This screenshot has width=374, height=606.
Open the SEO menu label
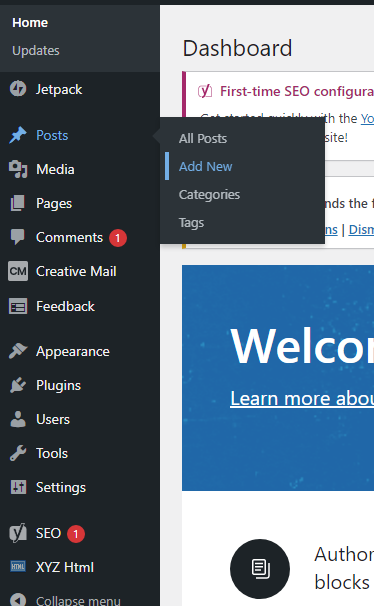[49, 533]
